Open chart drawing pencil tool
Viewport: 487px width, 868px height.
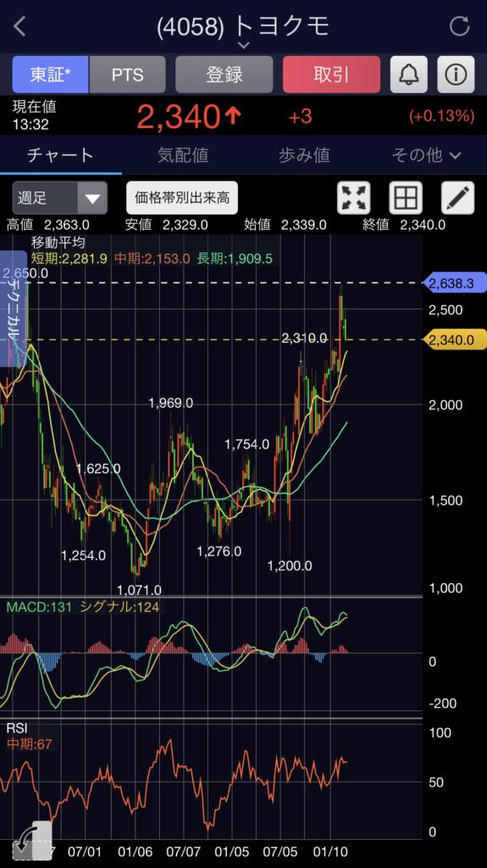point(457,198)
